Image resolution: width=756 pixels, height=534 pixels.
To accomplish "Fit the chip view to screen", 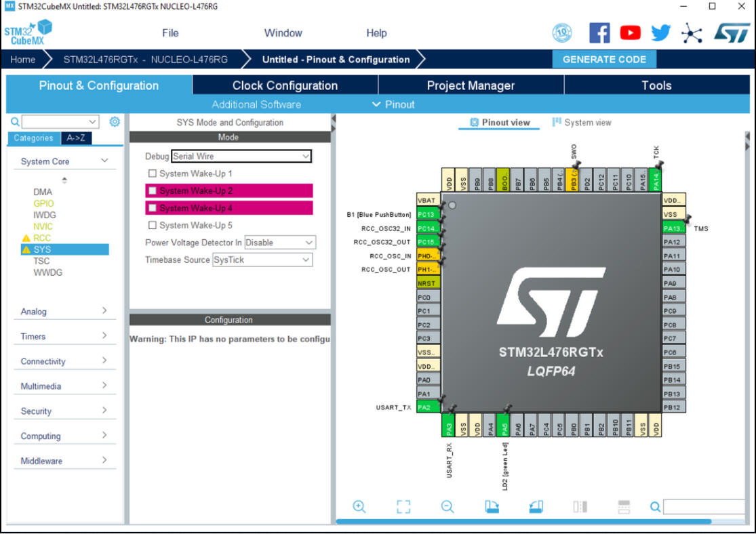I will coord(403,507).
